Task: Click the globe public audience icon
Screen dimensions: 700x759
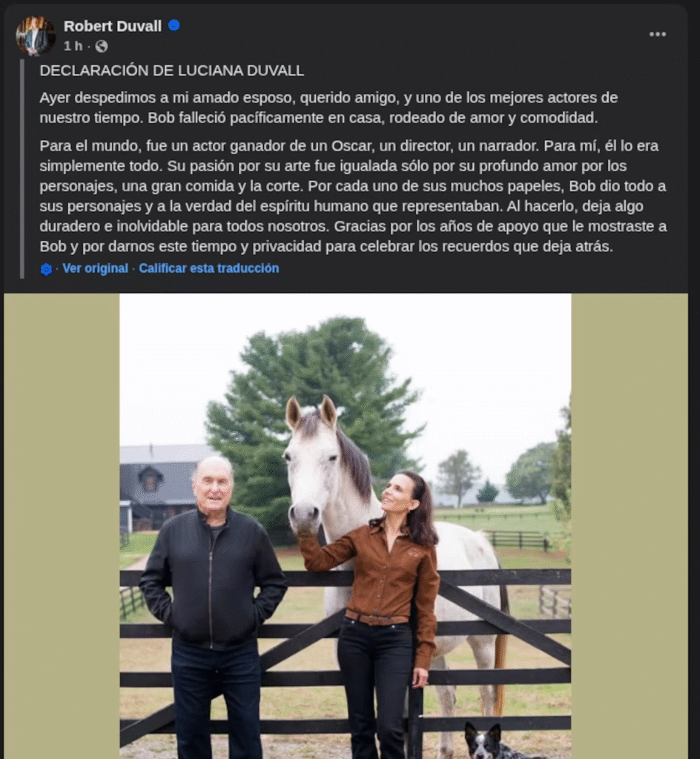Action: [x=102, y=47]
